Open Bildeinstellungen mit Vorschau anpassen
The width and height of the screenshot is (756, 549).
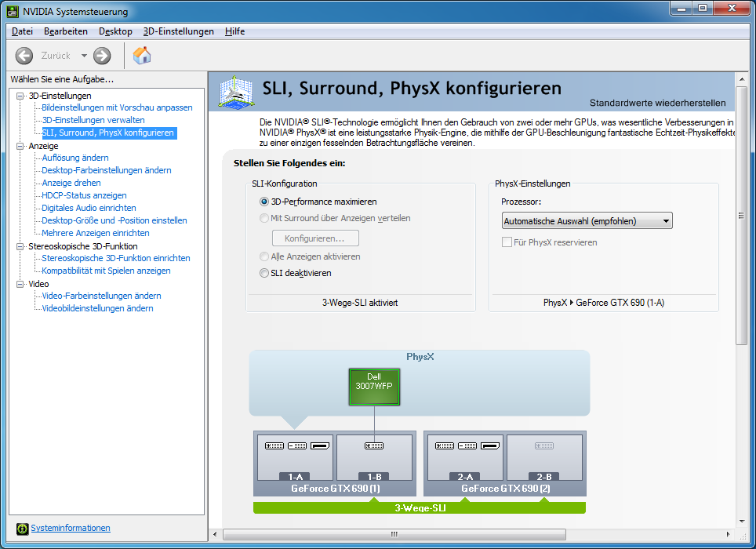(117, 107)
